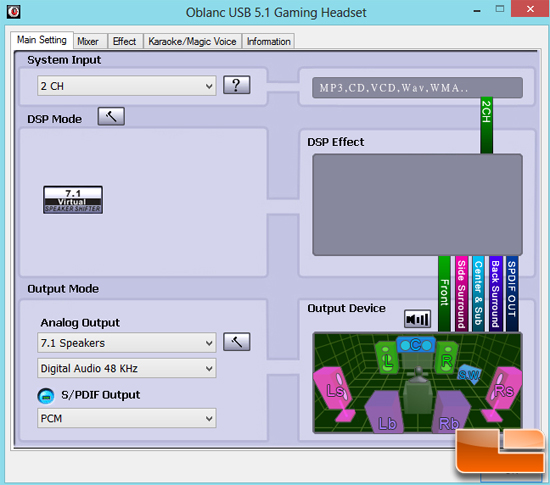This screenshot has height=485, width=550.
Task: Click the dark blue SPDIF OUT bar
Action: point(512,294)
